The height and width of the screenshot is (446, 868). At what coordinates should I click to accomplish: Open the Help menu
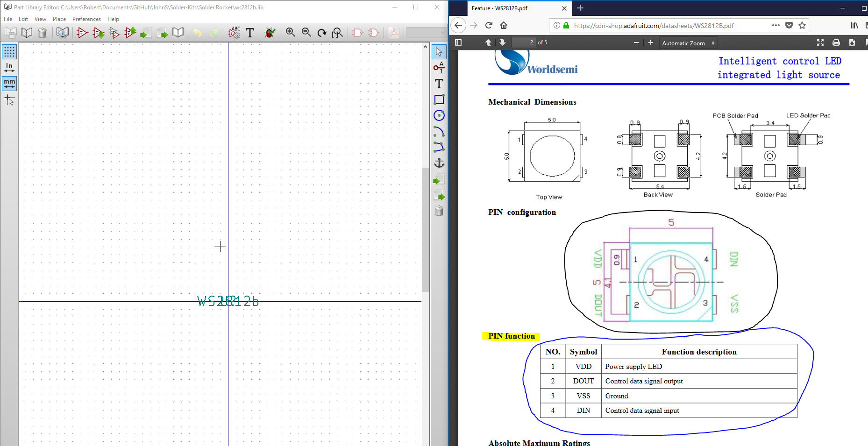[113, 19]
